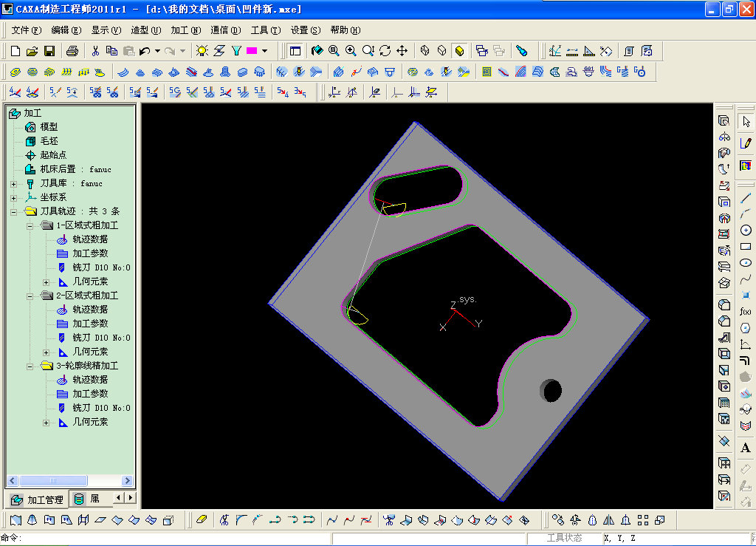Toggle the yellow shaded display mode
The height and width of the screenshot is (546, 756).
tap(459, 51)
